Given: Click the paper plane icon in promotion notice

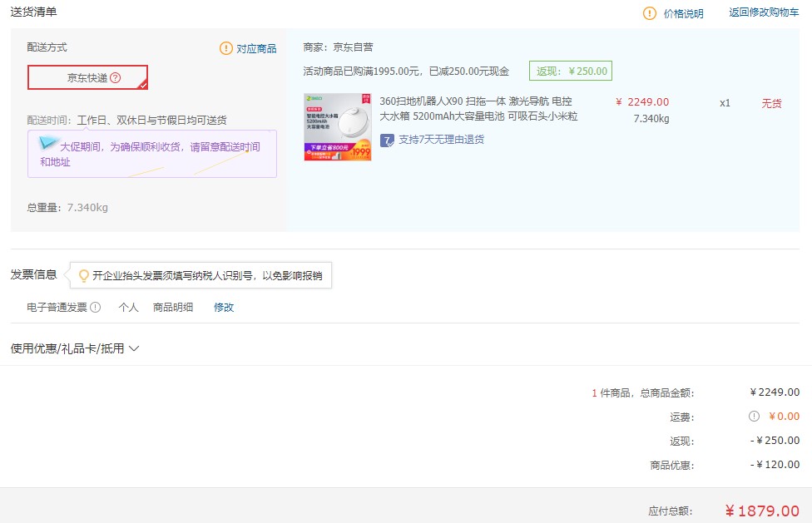Looking at the screenshot, I should [x=48, y=142].
